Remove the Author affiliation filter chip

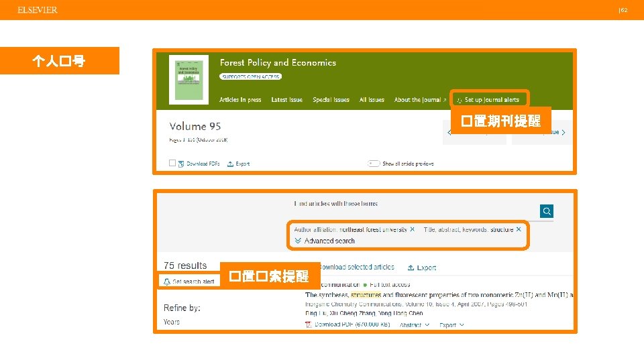413,229
